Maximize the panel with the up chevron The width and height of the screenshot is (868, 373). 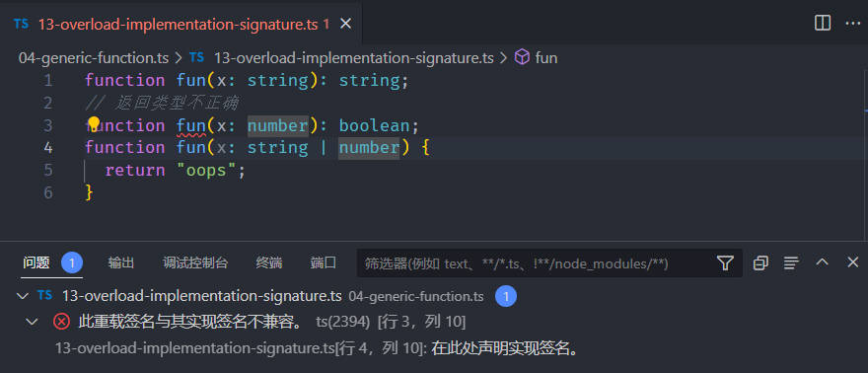(822, 262)
